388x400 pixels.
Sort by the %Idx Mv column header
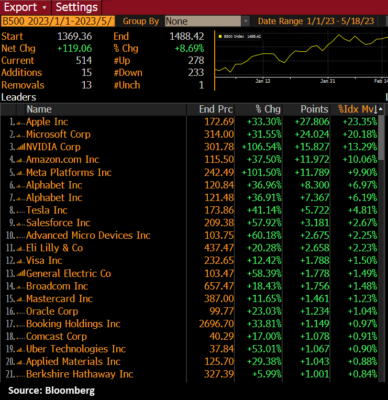click(357, 109)
